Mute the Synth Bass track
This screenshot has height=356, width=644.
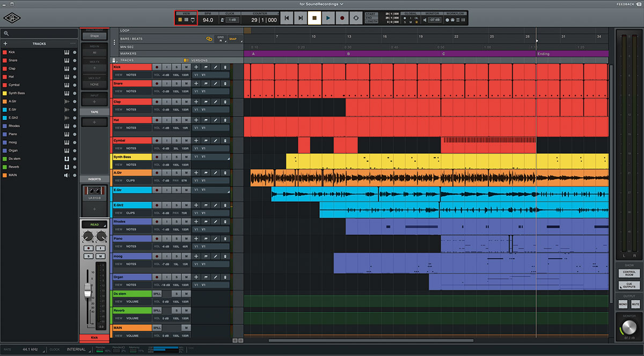pos(186,157)
